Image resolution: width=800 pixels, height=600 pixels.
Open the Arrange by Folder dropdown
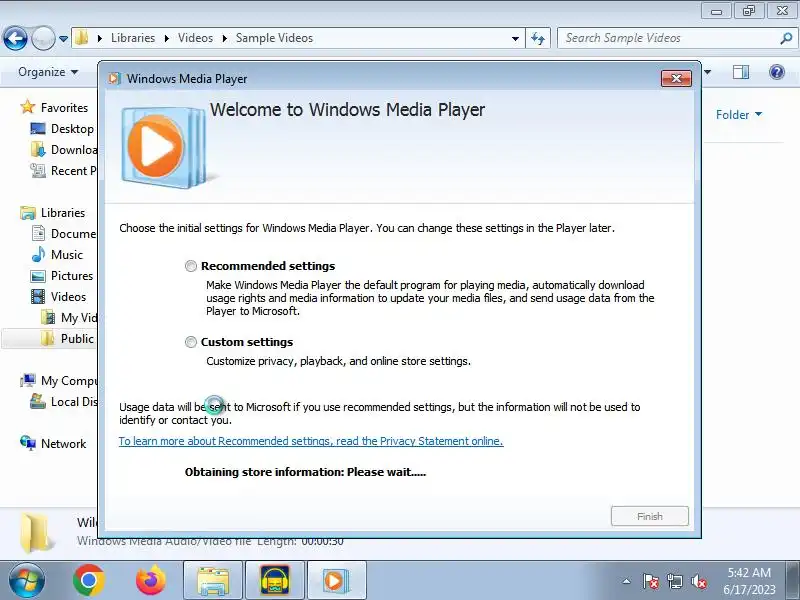739,115
